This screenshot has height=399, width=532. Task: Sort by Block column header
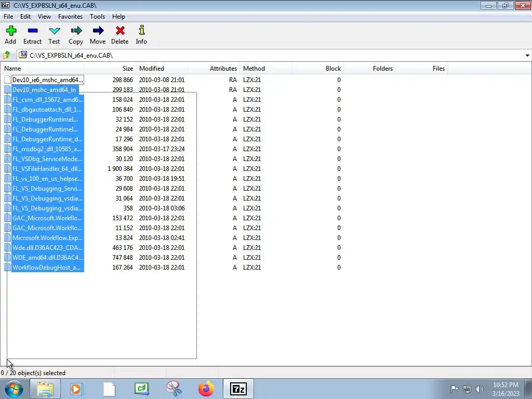(317, 68)
